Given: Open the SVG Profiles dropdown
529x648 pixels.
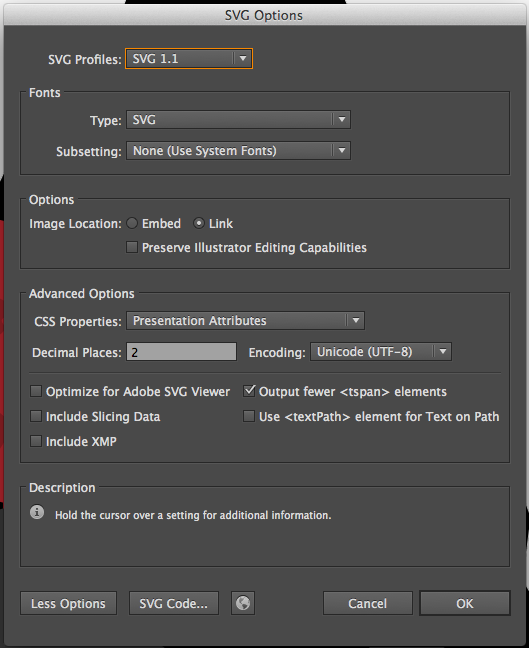Looking at the screenshot, I should click(x=189, y=59).
